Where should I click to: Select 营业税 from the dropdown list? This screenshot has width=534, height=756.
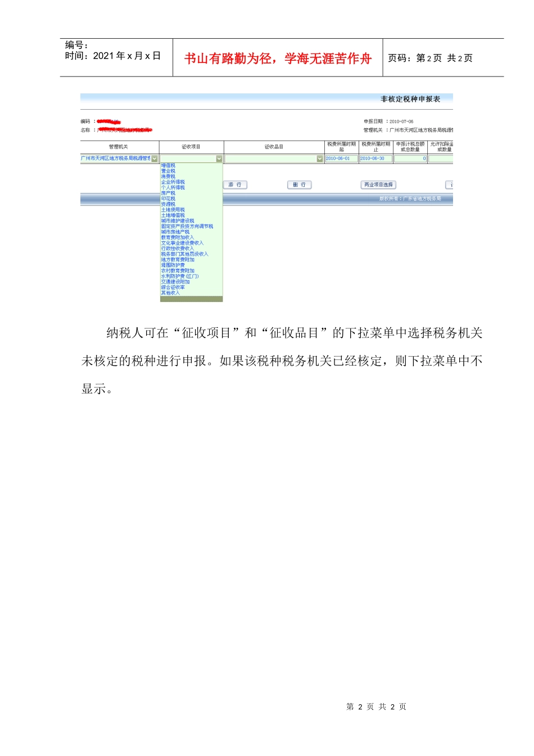coord(168,171)
